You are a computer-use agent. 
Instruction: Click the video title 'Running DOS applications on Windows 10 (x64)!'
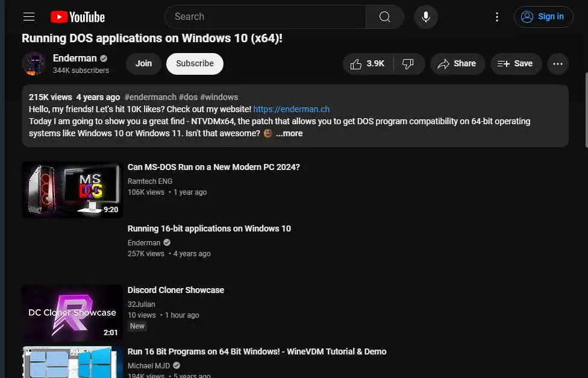(152, 39)
